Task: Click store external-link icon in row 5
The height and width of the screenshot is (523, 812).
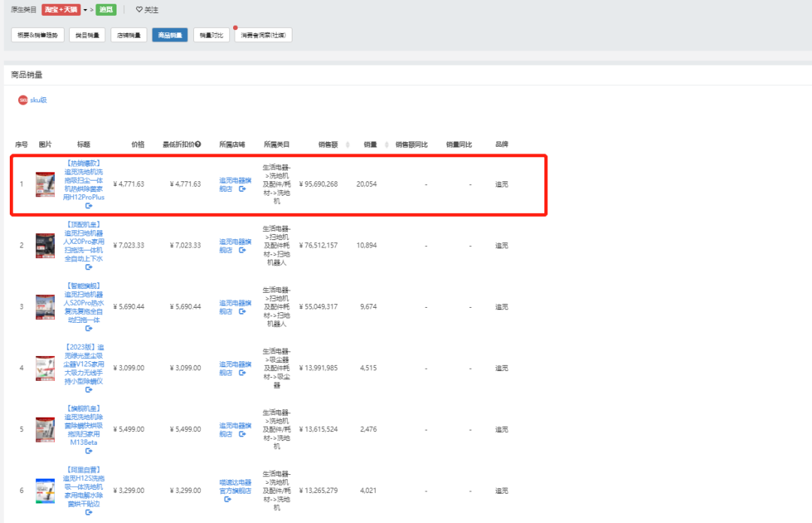Action: tap(242, 434)
